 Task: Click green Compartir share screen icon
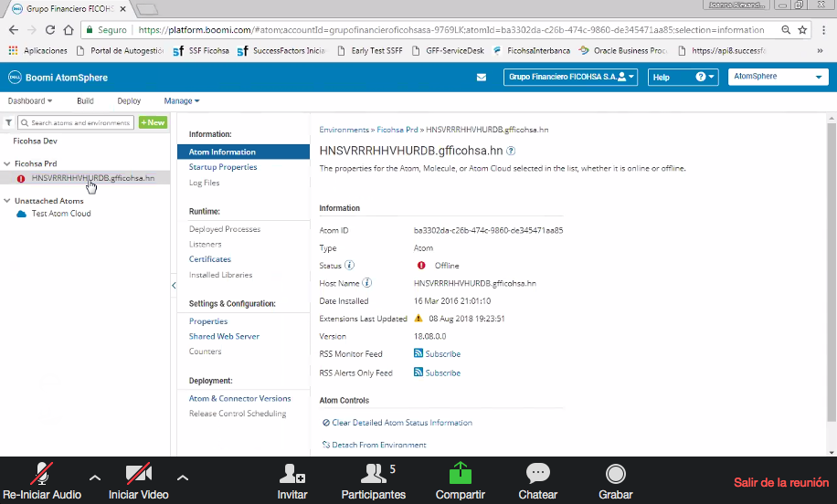point(461,473)
